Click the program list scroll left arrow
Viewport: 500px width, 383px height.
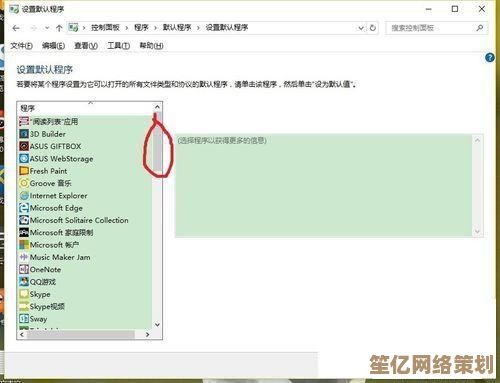(x=22, y=335)
